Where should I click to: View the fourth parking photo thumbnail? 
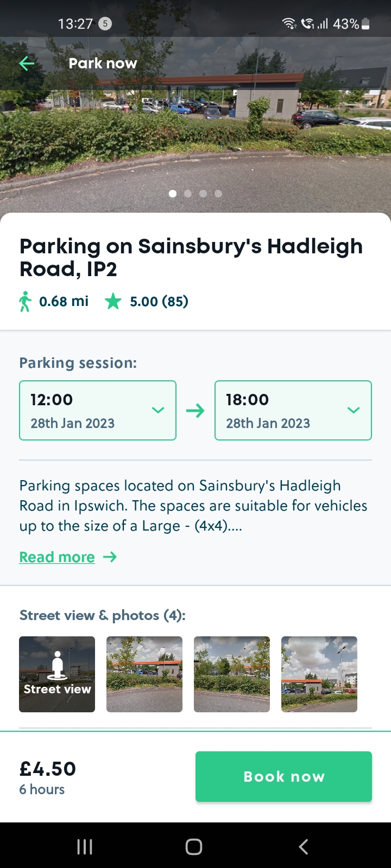[x=319, y=674]
